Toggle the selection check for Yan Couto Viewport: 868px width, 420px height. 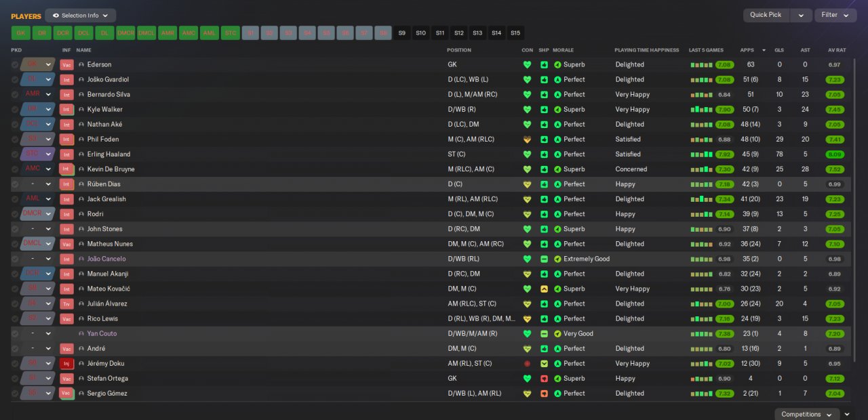pos(15,334)
